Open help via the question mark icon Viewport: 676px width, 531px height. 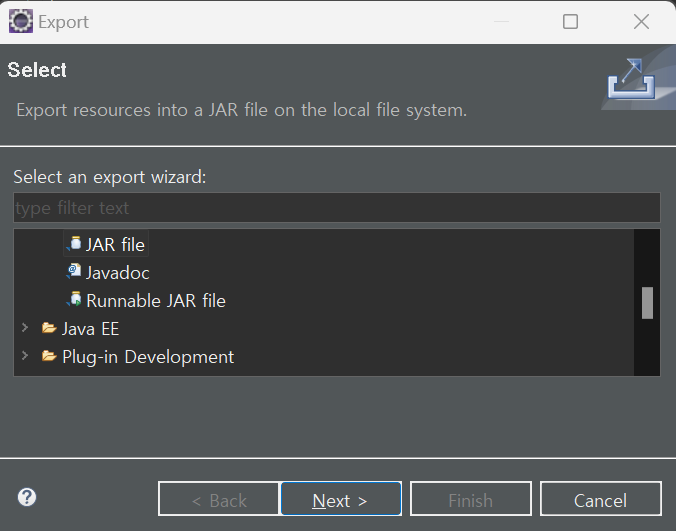[x=27, y=497]
